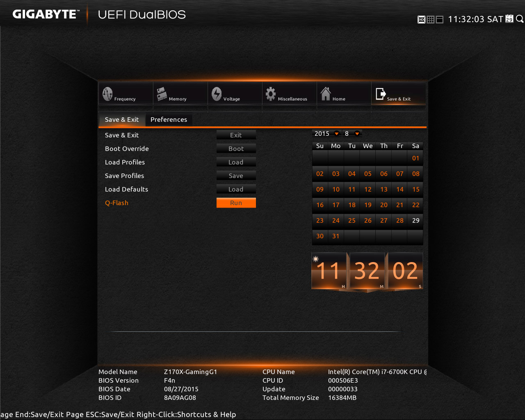Click the hour display showing 11
This screenshot has height=420, width=525.
(329, 271)
